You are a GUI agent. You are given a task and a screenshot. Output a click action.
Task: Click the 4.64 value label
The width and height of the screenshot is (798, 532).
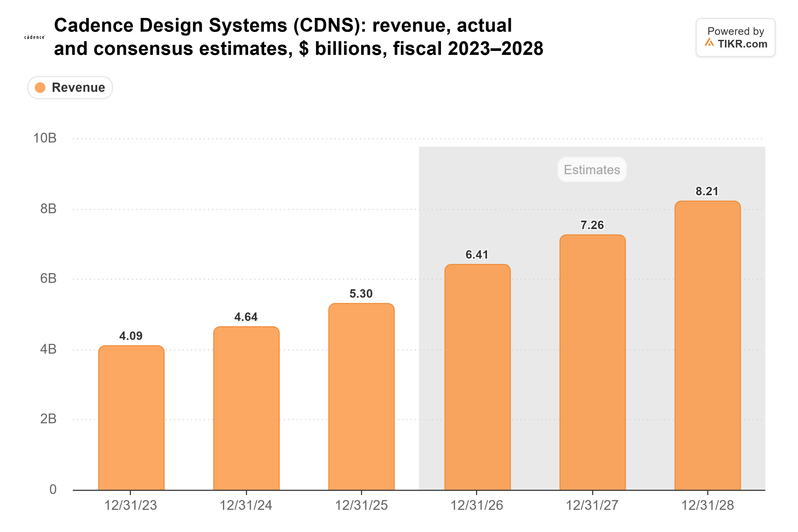click(246, 317)
